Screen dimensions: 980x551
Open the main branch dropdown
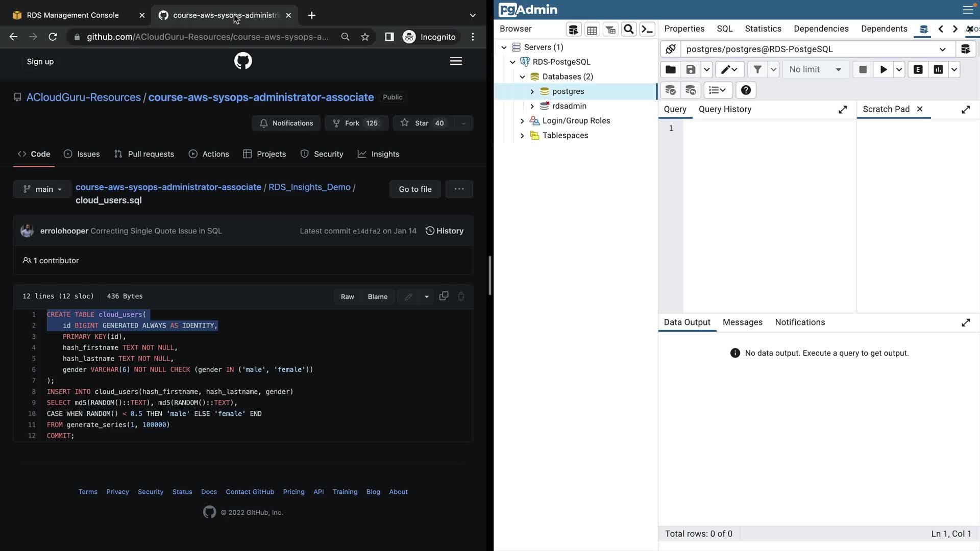42,189
